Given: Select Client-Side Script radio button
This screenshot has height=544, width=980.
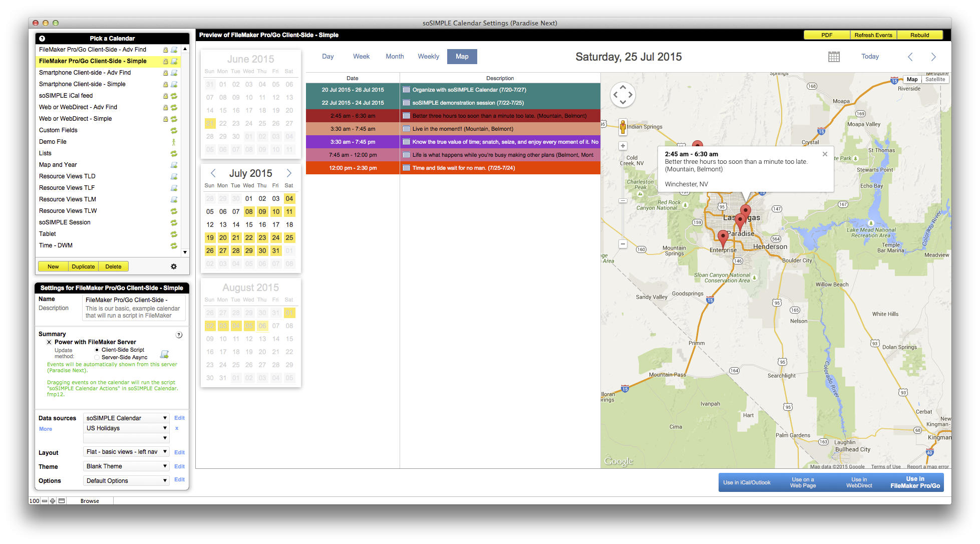Looking at the screenshot, I should click(97, 350).
